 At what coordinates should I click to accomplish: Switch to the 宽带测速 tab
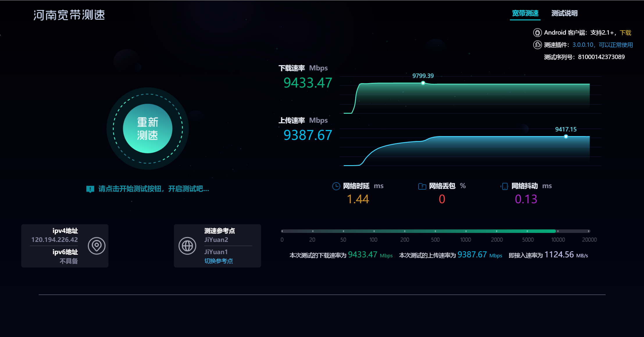pyautogui.click(x=525, y=13)
